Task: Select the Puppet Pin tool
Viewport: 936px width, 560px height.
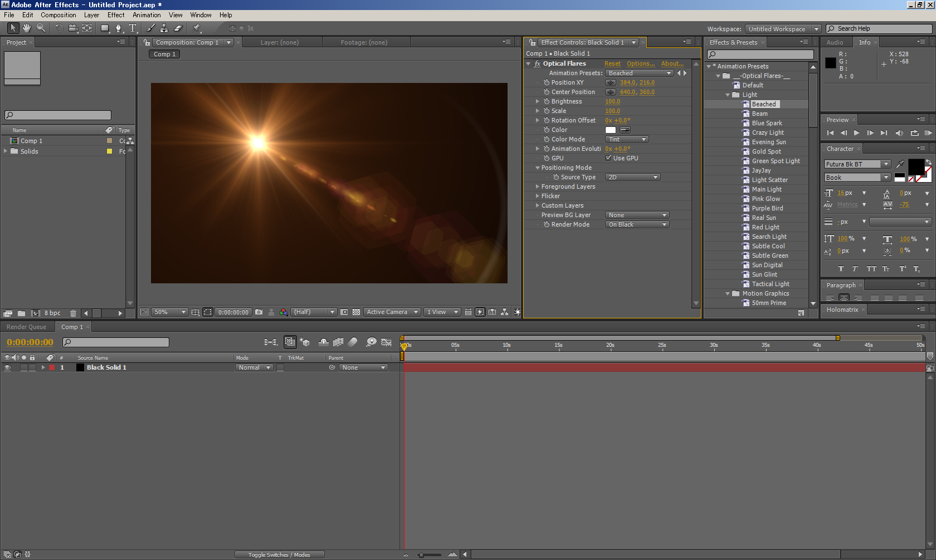Action: click(197, 28)
